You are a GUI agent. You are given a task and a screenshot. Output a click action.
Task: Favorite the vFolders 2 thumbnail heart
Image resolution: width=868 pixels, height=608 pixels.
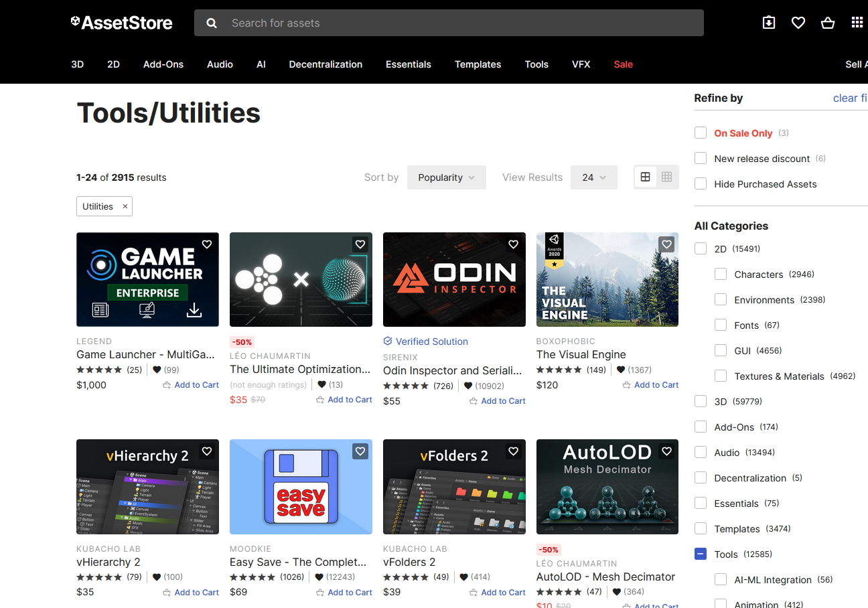coord(514,451)
